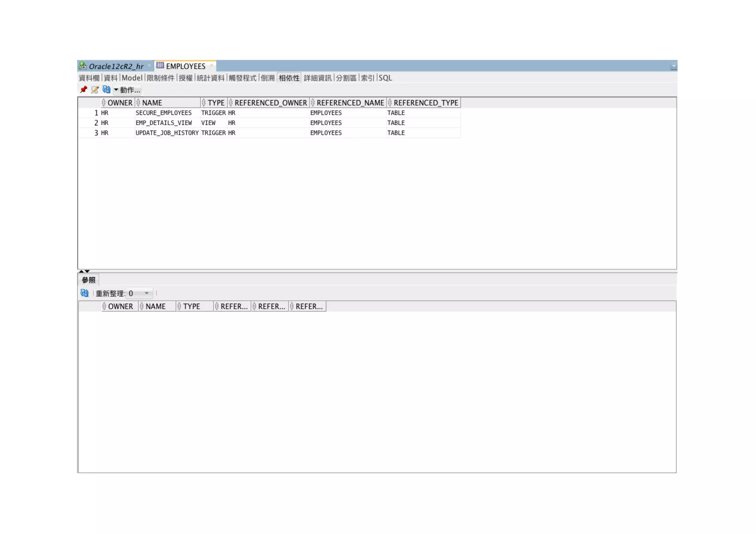Collapse the upper pane with splitter up arrow
Screen dimensions: 756x534
[x=81, y=271]
